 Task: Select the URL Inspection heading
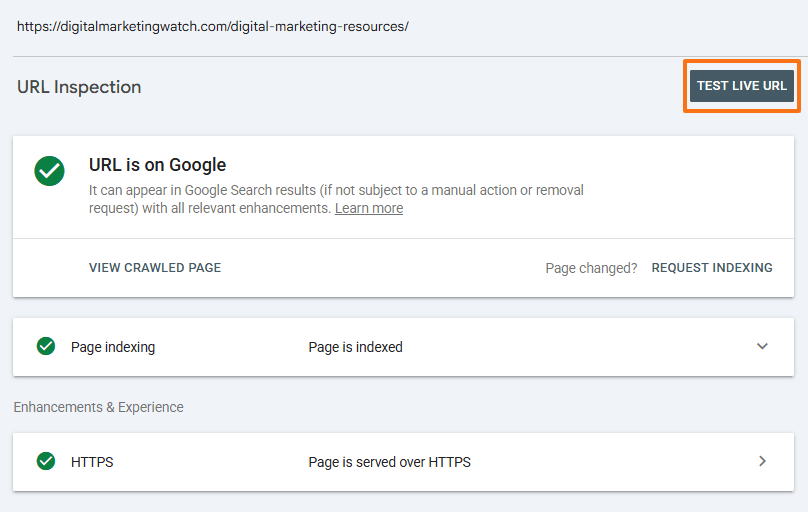[79, 87]
